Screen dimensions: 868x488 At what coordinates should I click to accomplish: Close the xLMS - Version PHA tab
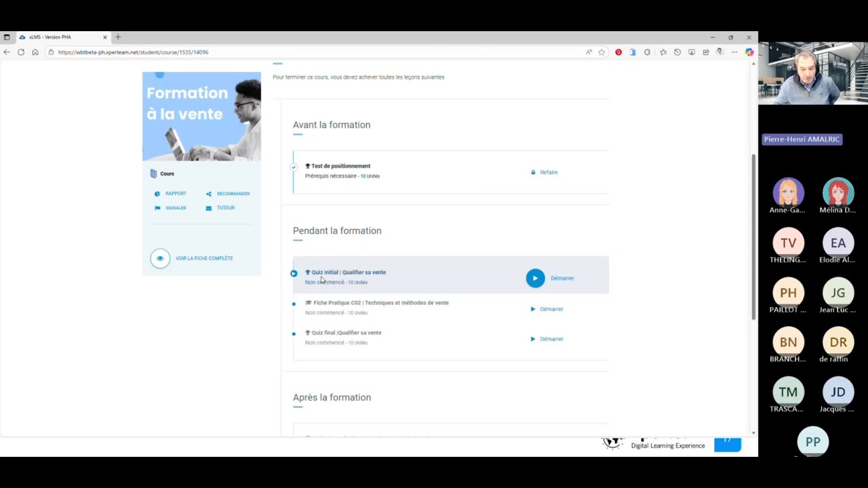(x=105, y=37)
